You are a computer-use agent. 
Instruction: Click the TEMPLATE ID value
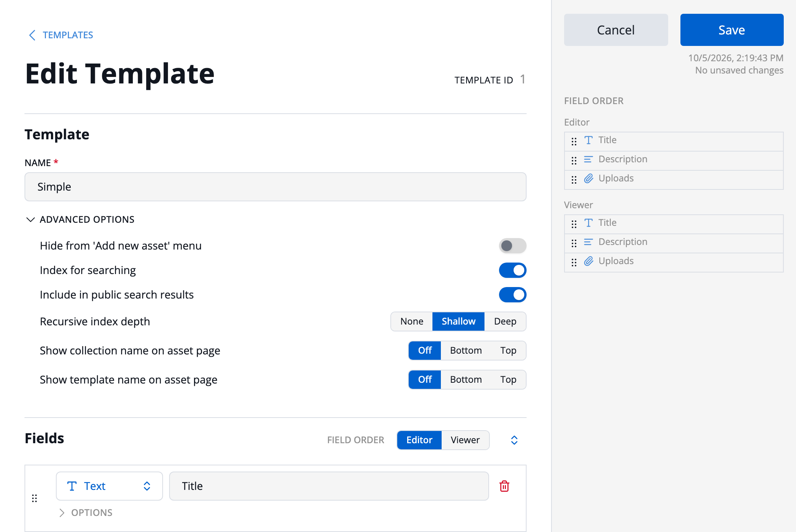523,79
